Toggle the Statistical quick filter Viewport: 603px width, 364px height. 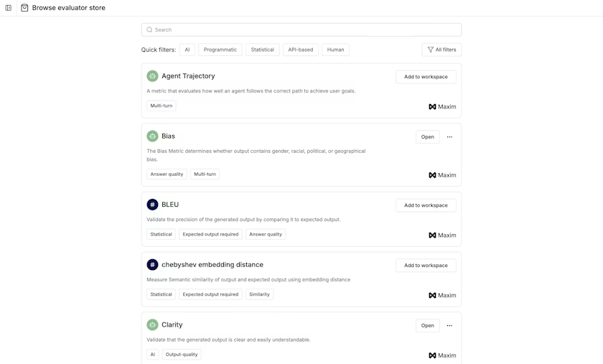point(263,50)
